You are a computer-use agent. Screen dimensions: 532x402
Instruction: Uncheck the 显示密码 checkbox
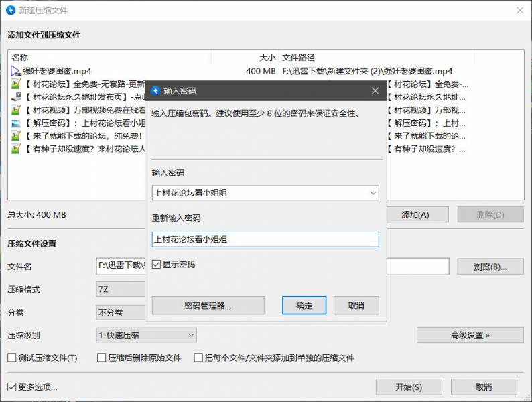(157, 265)
